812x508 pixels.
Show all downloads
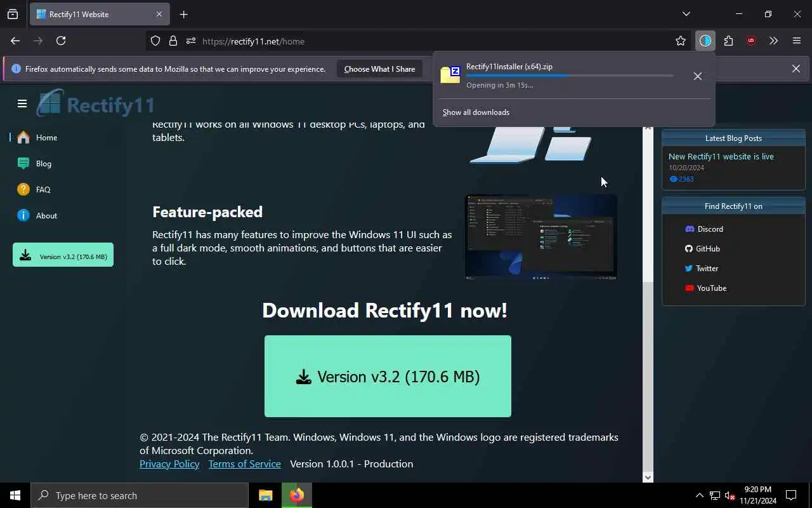[476, 112]
